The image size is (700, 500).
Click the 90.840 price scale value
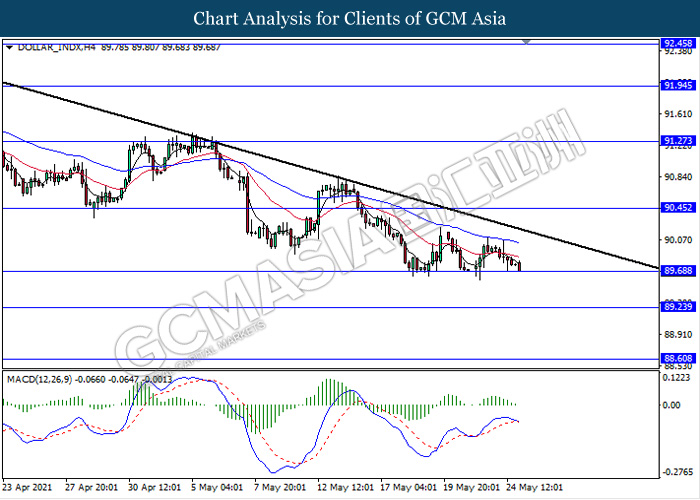click(x=678, y=177)
